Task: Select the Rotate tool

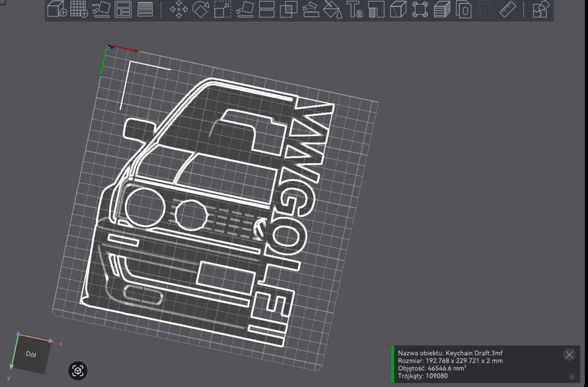Action: coord(200,11)
